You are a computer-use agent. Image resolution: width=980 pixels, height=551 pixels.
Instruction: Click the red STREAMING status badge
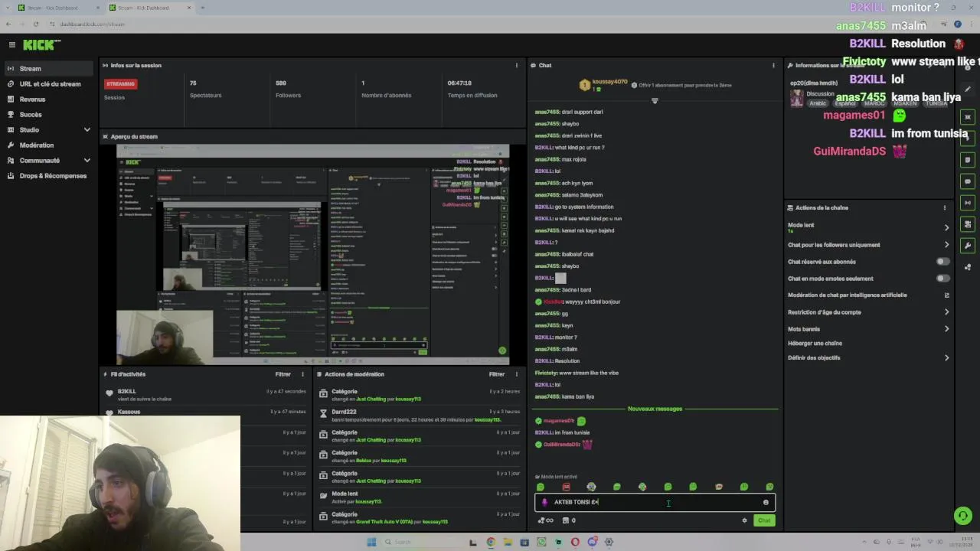[x=121, y=83]
